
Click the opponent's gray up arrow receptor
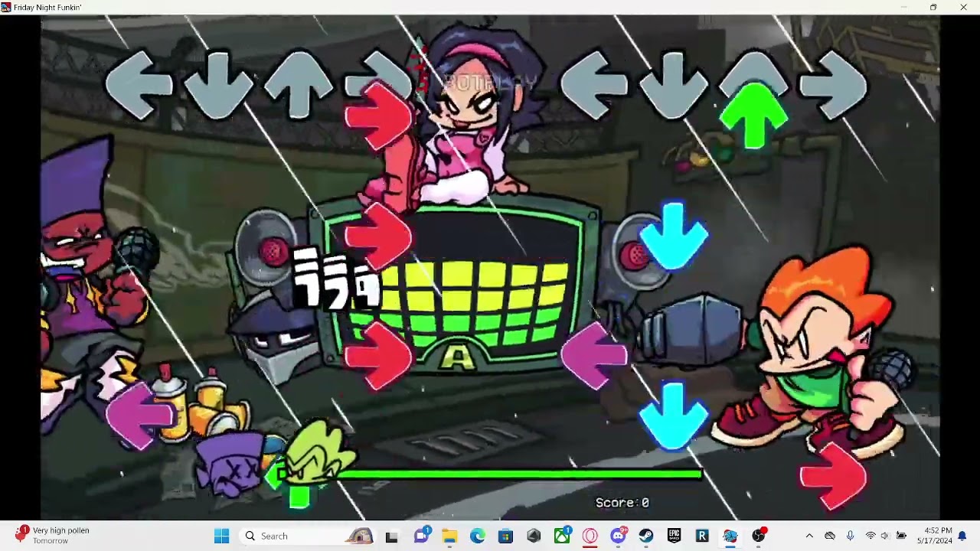[x=299, y=84]
